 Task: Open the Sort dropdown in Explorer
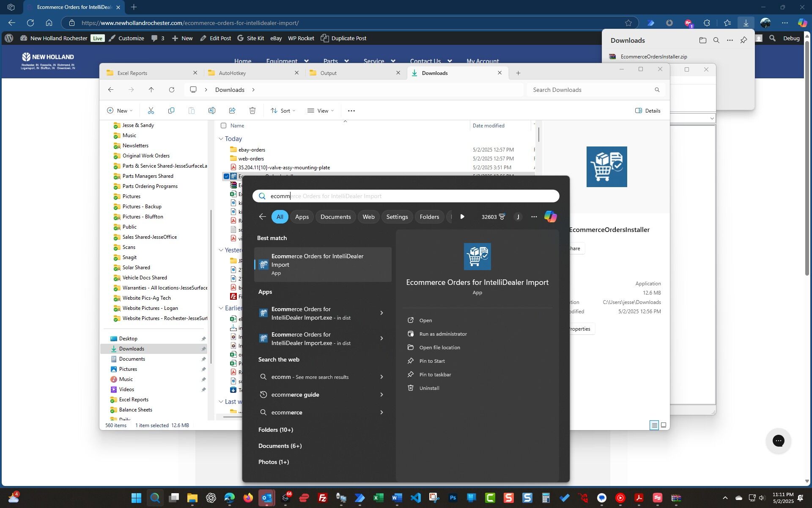pos(283,111)
